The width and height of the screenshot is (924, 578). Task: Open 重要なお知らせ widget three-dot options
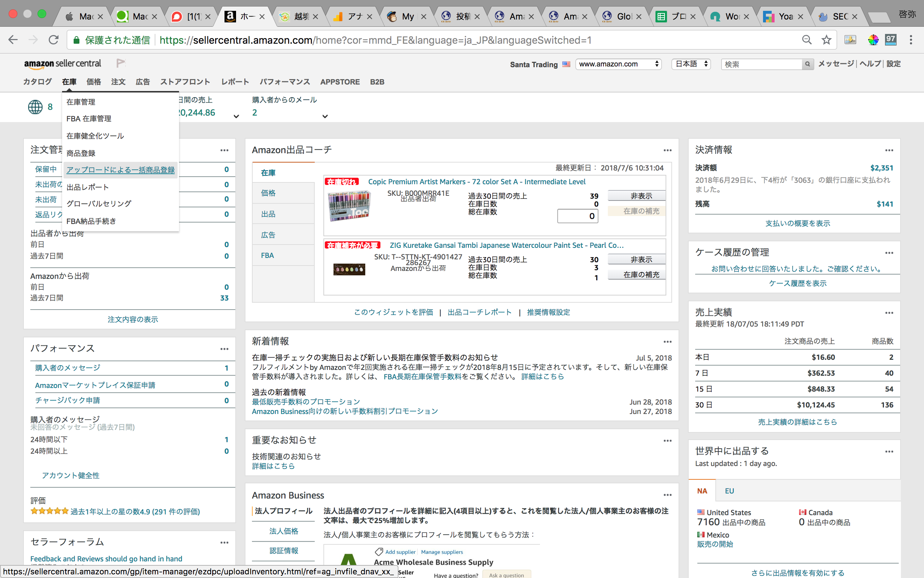click(x=667, y=441)
